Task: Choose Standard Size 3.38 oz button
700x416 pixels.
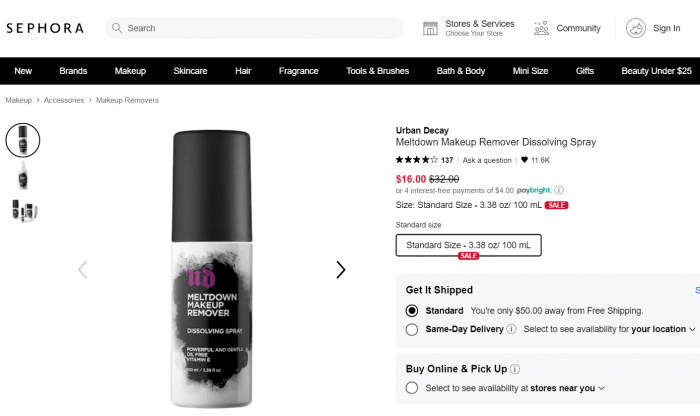Action: coord(468,245)
